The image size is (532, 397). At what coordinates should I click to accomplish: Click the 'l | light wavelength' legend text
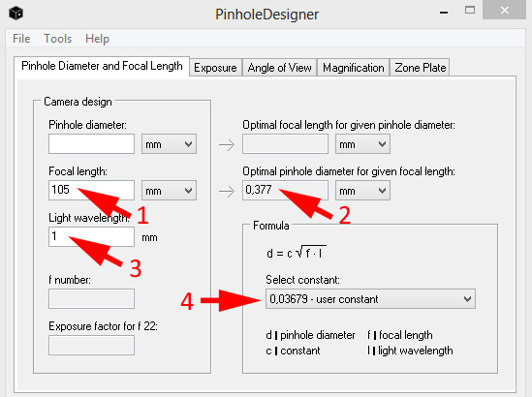click(410, 351)
